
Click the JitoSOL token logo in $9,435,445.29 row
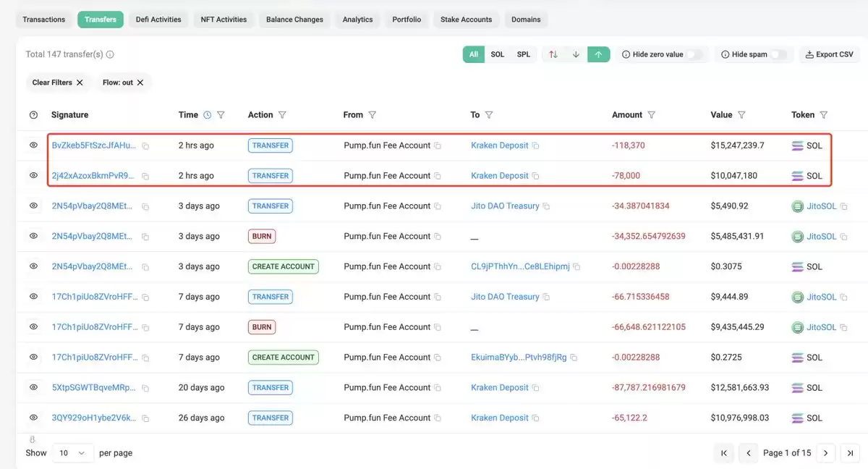(798, 328)
